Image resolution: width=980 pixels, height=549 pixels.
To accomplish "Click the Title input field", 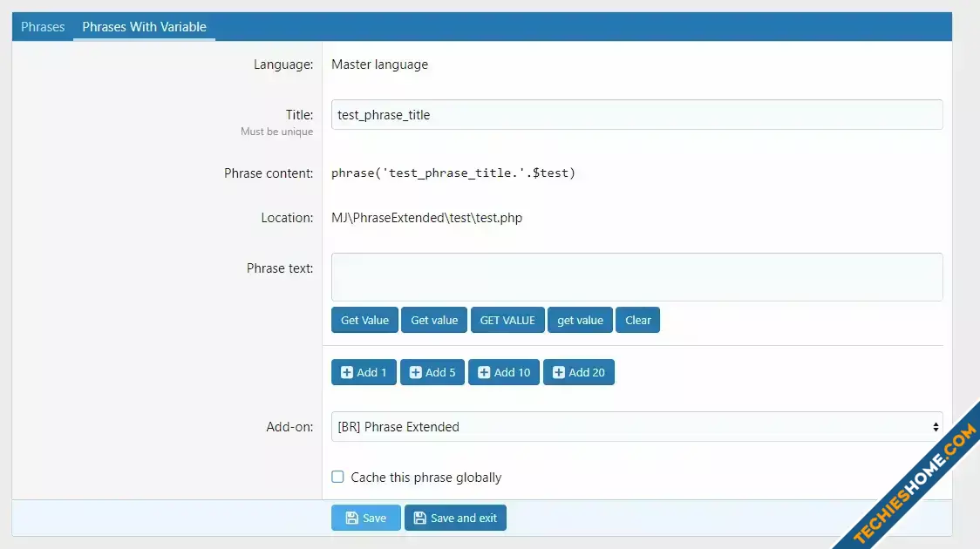I will coord(636,115).
